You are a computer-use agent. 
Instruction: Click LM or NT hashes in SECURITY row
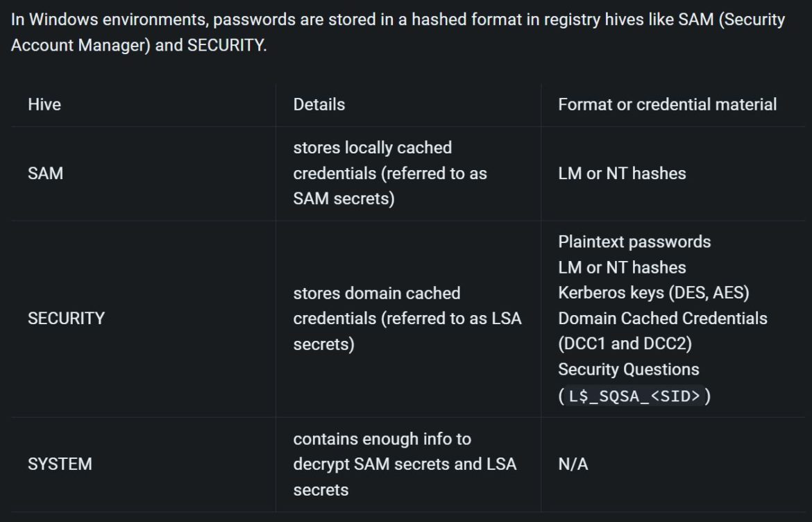pos(622,268)
